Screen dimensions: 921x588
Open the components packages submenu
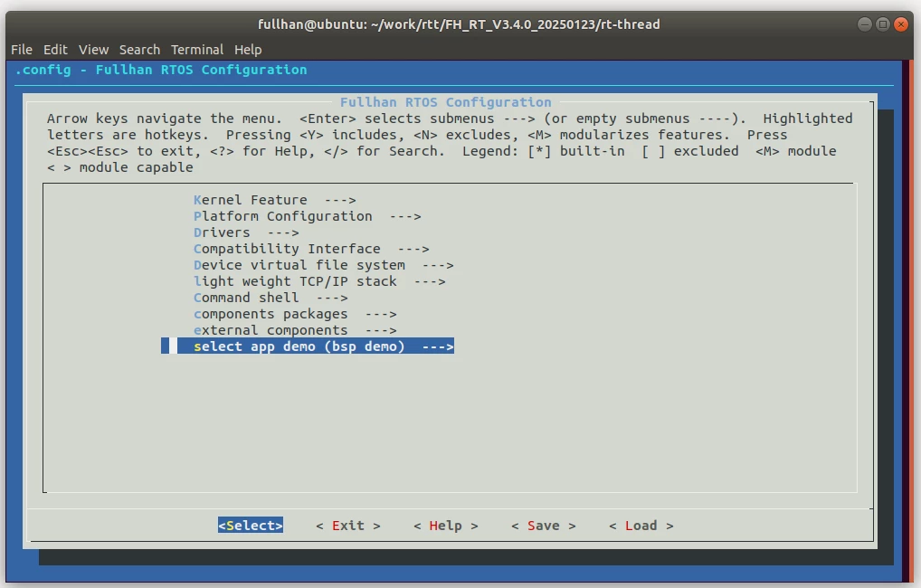tap(295, 314)
